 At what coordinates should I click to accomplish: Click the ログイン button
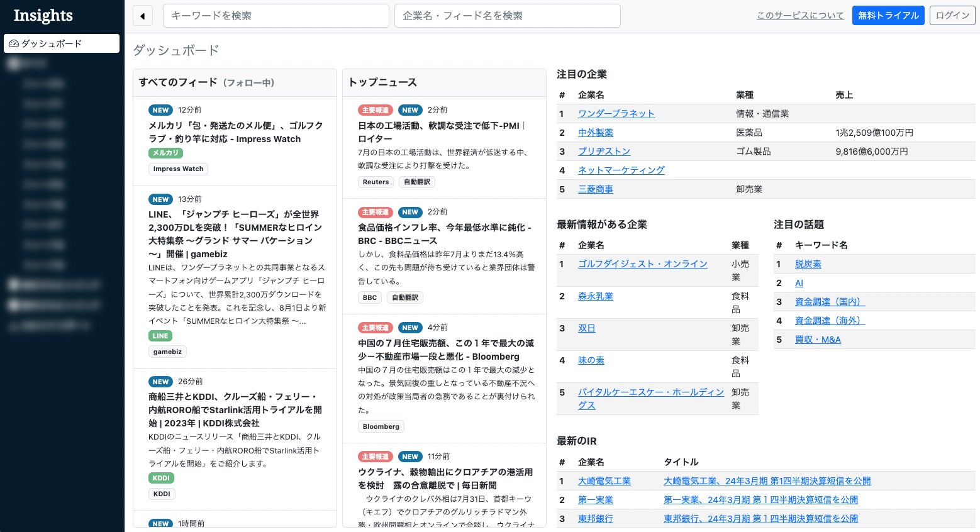click(x=952, y=16)
